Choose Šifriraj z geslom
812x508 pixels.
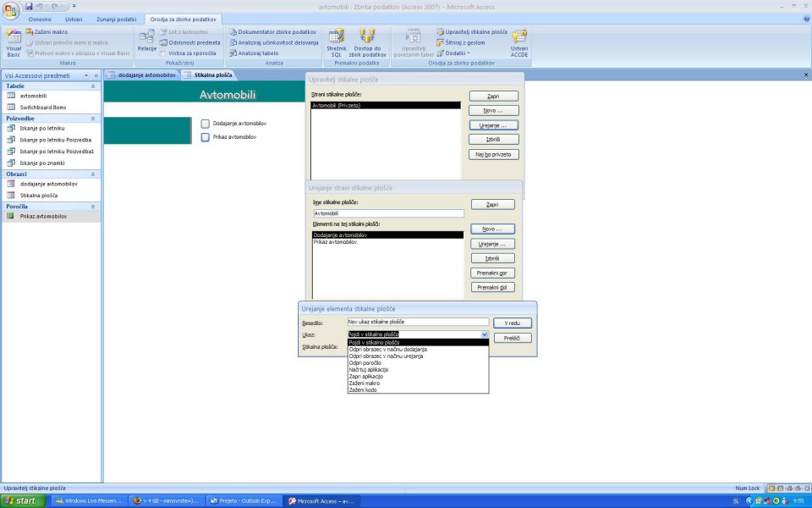[461, 42]
